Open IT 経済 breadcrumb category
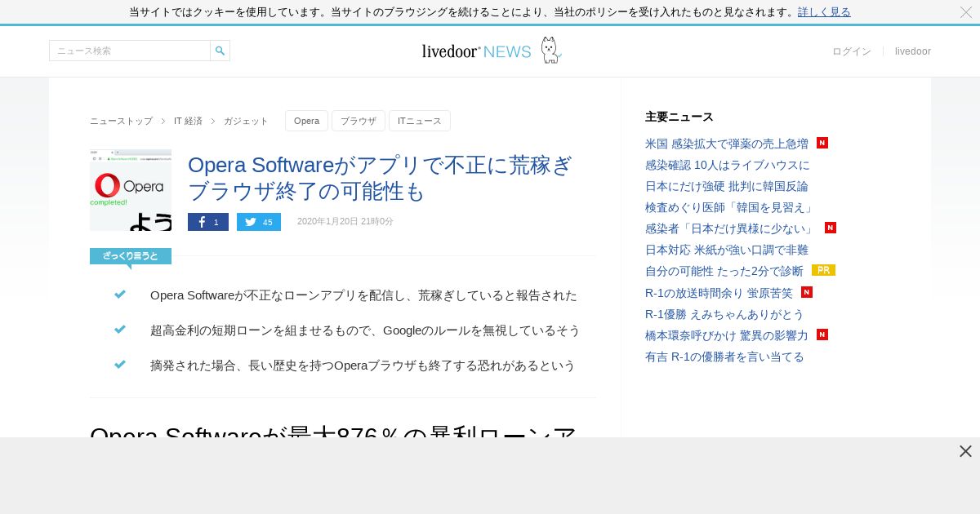980x514 pixels. click(188, 121)
